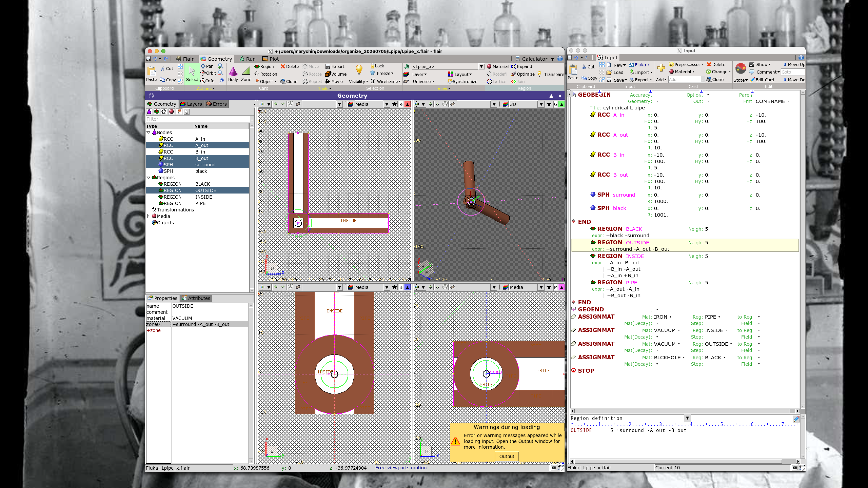Open the Layout dropdown
868x488 pixels.
(x=460, y=74)
